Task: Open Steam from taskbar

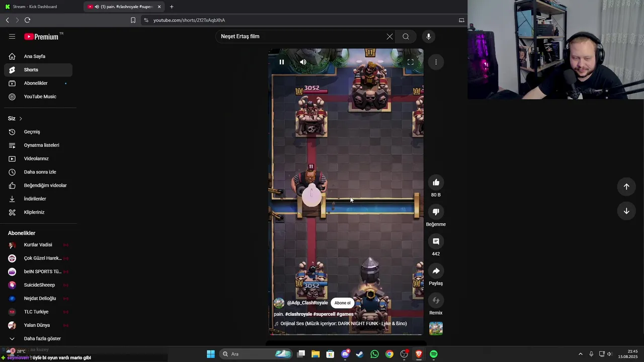Action: 360,354
